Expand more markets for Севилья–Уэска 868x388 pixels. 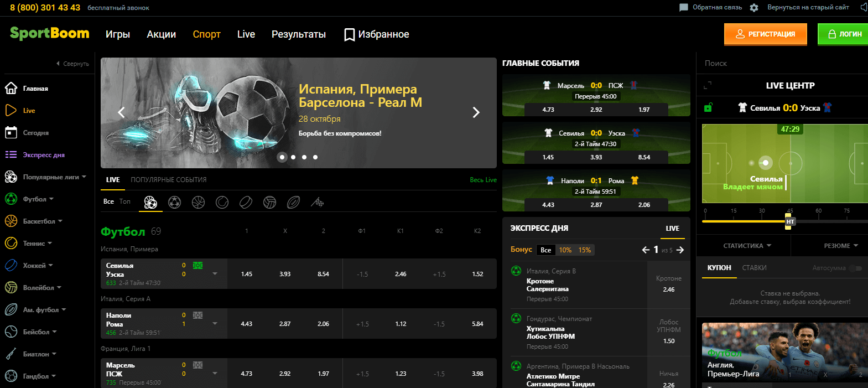215,274
